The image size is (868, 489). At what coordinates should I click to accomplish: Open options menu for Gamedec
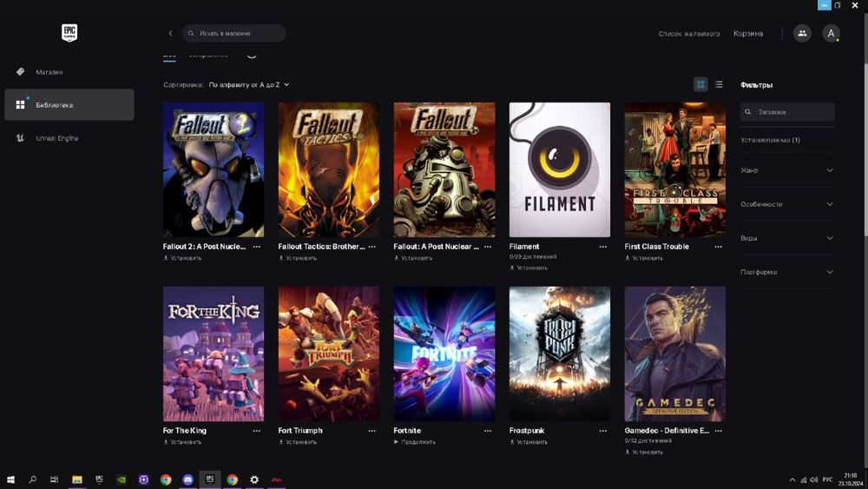pyautogui.click(x=719, y=430)
